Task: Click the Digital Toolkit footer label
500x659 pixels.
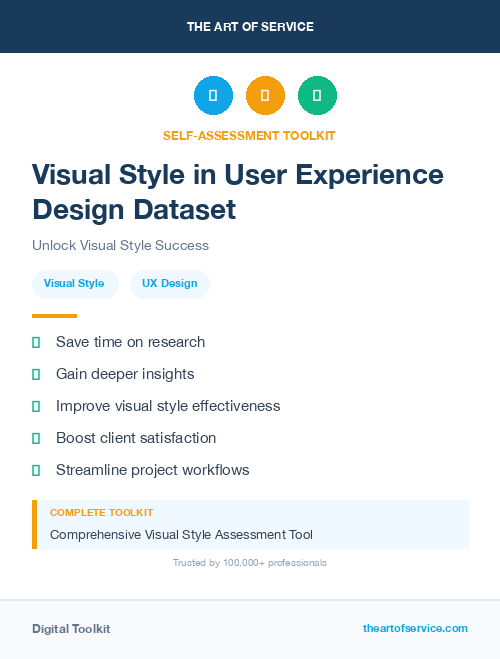Action: (x=71, y=629)
